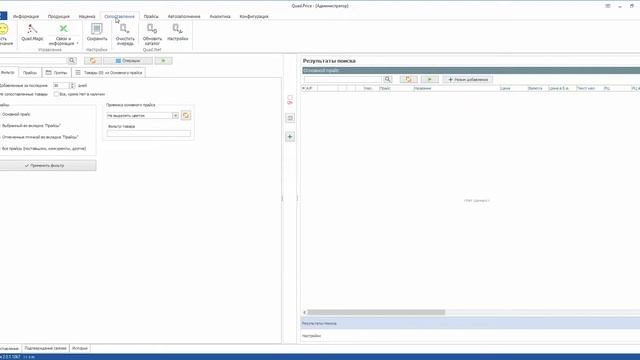Click the yellow smiley icon in ribbon
The image size is (640, 360).
(4, 29)
